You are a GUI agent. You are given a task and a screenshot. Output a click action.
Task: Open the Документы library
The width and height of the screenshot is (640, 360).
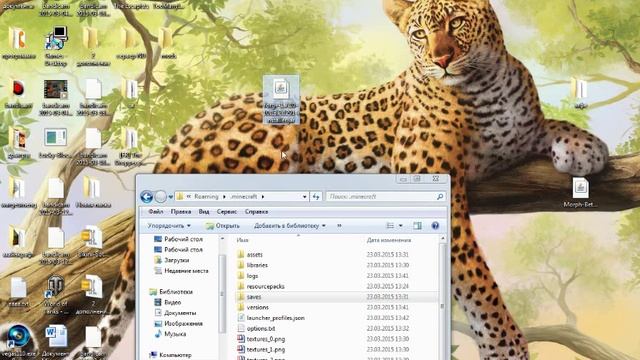tap(180, 313)
